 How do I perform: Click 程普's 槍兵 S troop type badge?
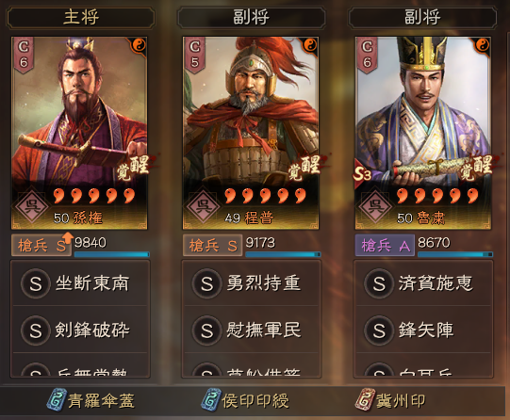tap(212, 245)
